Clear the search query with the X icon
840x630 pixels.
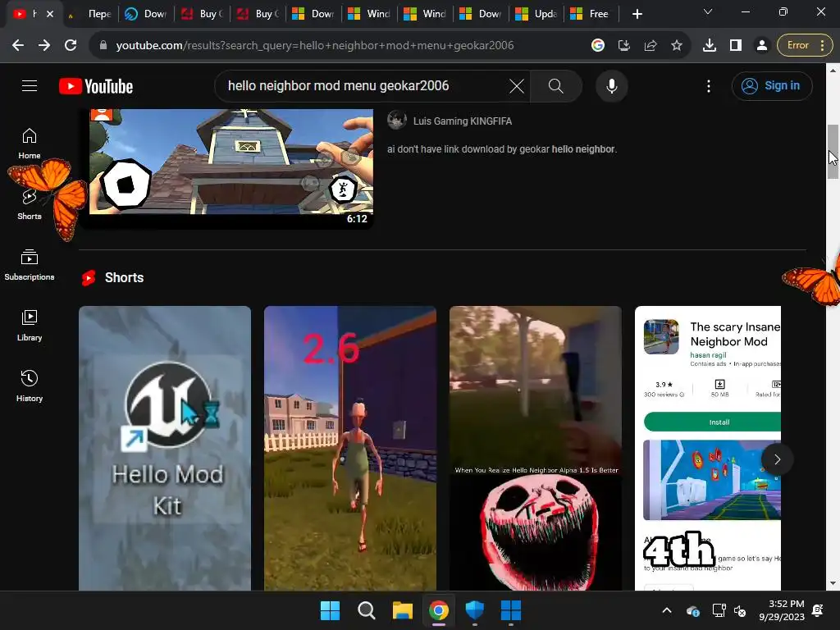tap(517, 85)
